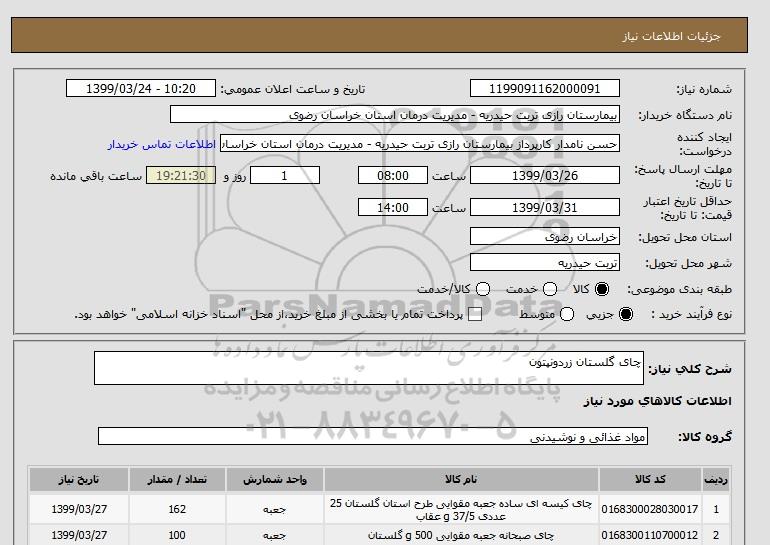This screenshot has height=545, width=770.
Task: Click the تاریخ و ساعت اعلان عمومی label
Action: (293, 89)
